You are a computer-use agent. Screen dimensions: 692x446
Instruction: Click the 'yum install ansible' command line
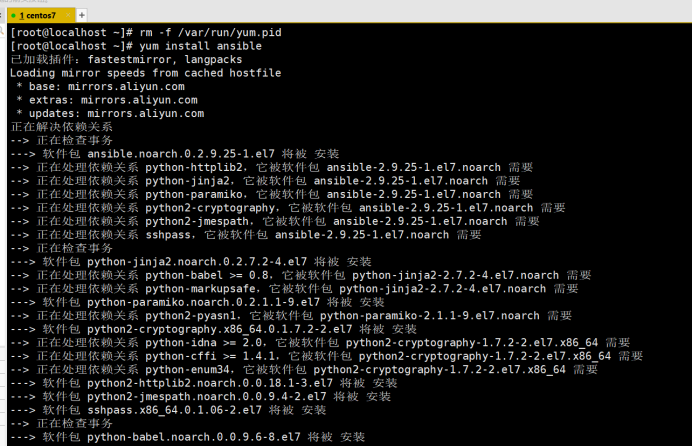tap(136, 46)
